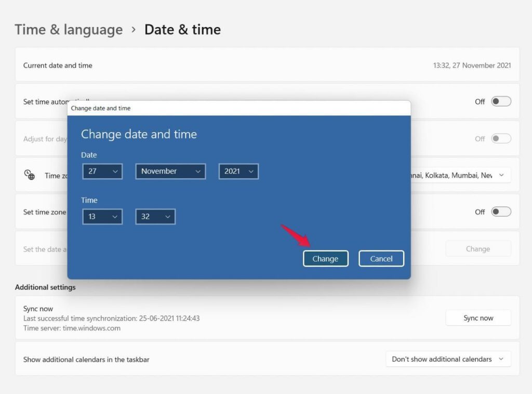532x394 pixels.
Task: Open the additional calendars dropdown
Action: (x=448, y=359)
